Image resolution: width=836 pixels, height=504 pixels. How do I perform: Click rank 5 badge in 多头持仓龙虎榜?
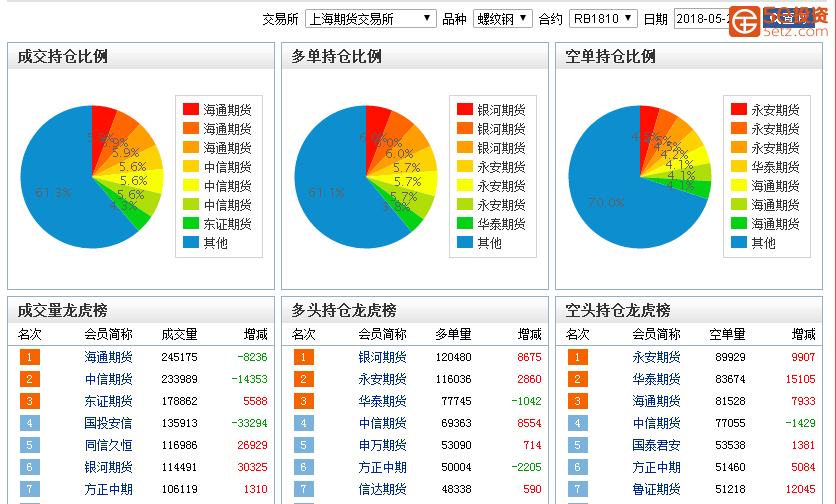coord(304,445)
